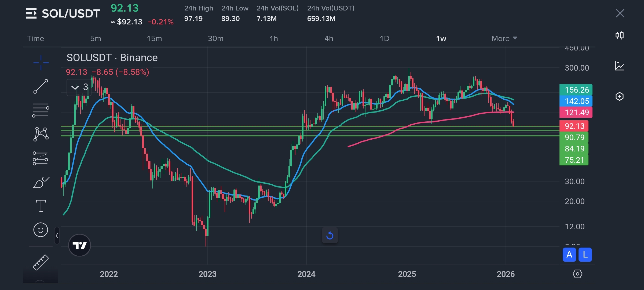This screenshot has height=290, width=644.
Task: Toggle auto scale with A button
Action: pyautogui.click(x=569, y=255)
